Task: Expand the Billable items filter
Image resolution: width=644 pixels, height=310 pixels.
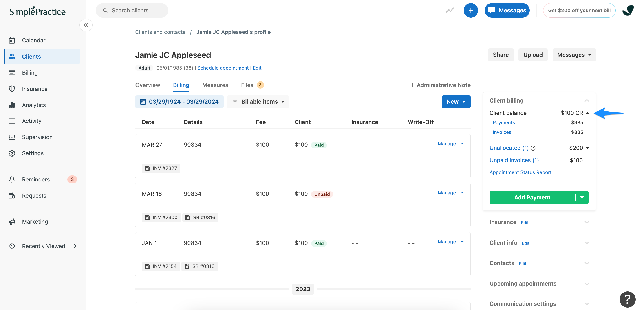Action: pyautogui.click(x=258, y=101)
